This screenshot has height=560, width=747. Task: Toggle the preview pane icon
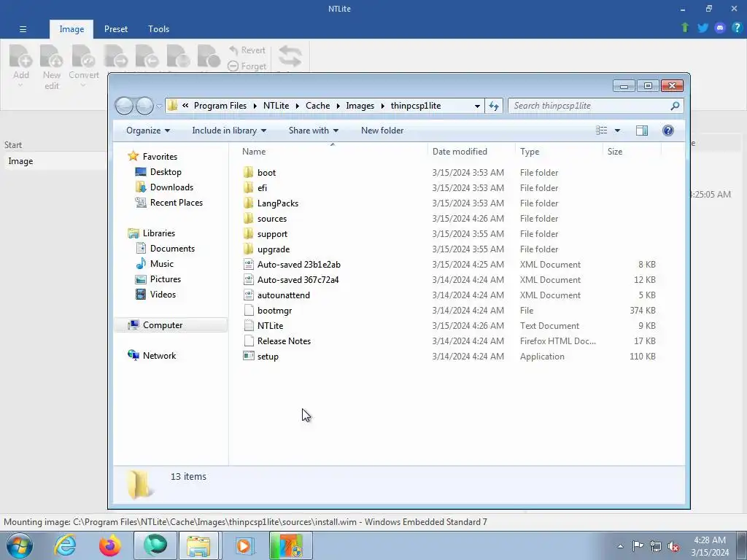(642, 131)
